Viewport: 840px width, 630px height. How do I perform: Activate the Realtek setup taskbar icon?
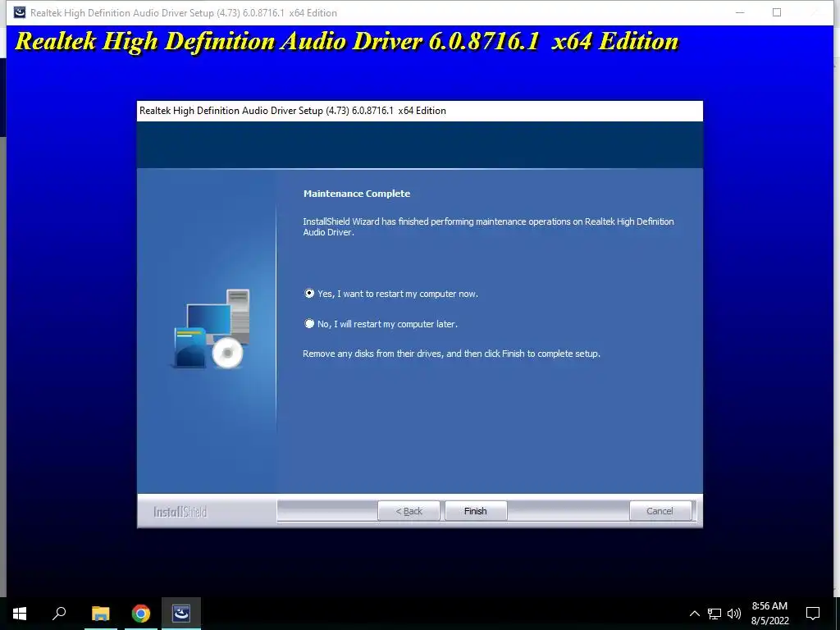click(181, 614)
